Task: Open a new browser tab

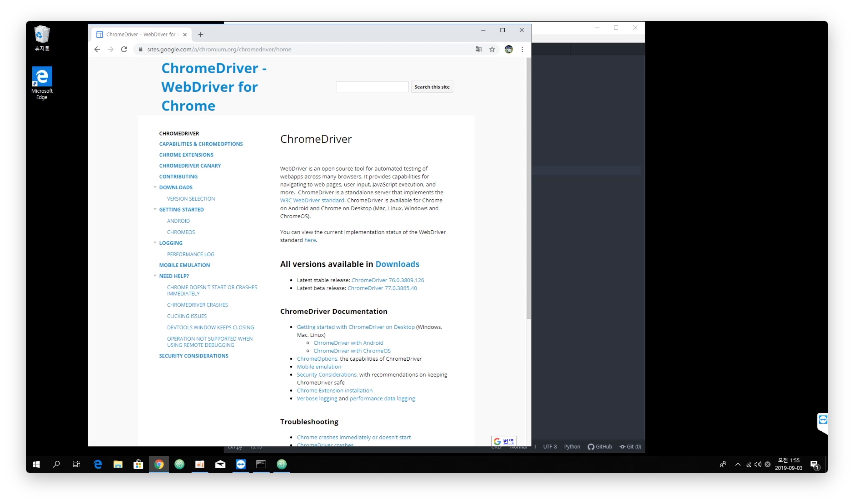Action: click(201, 35)
